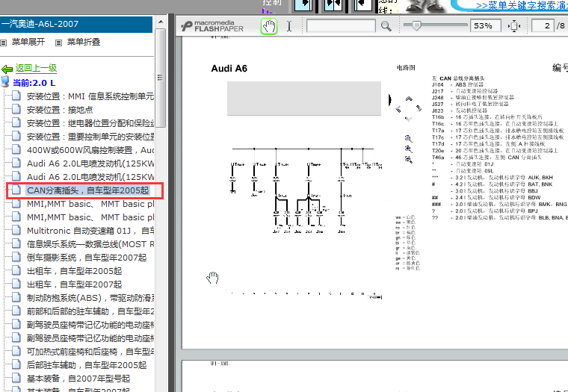Expand the menu with 菜单展开
The height and width of the screenshot is (392, 568).
click(x=28, y=42)
